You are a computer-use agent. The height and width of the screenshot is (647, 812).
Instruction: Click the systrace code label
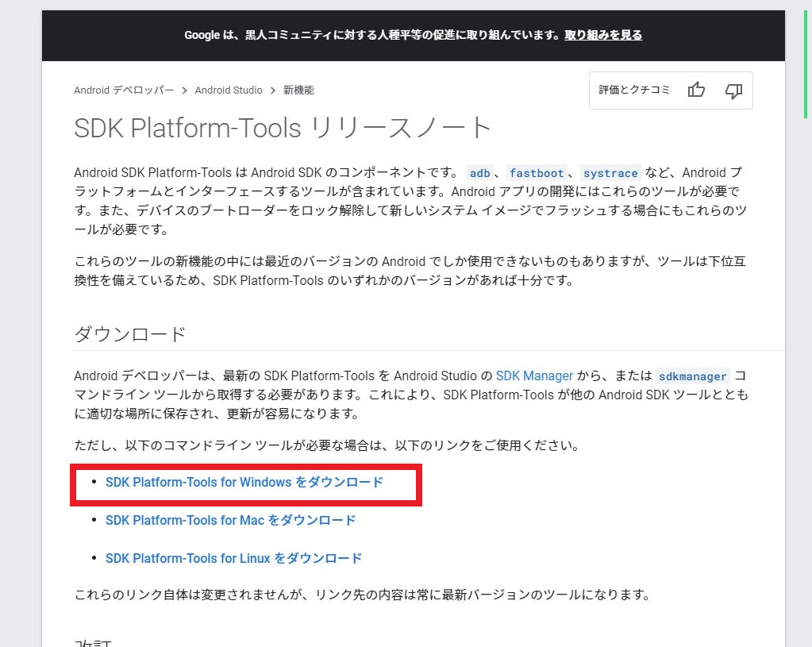point(610,173)
